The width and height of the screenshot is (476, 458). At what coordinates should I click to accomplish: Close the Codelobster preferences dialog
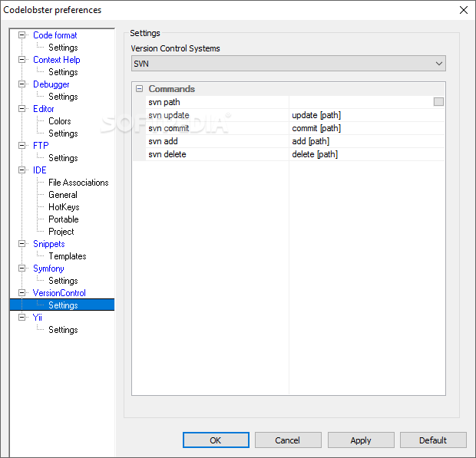pyautogui.click(x=463, y=10)
